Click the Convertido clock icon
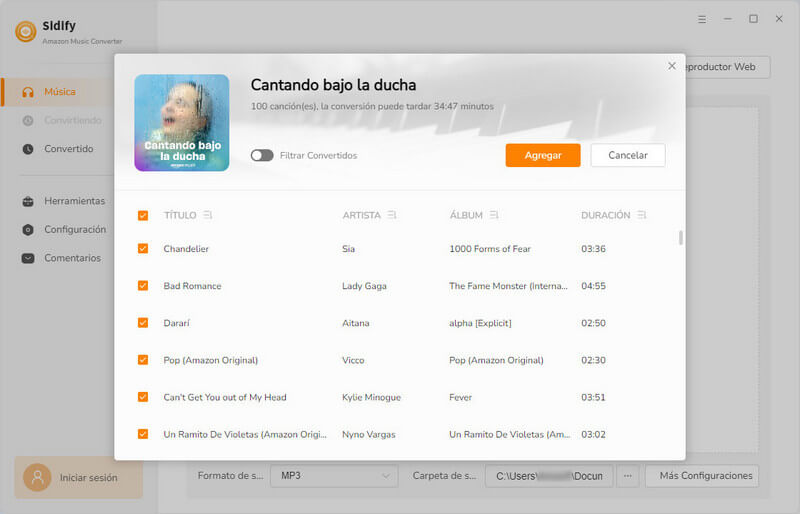800x514 pixels. pyautogui.click(x=28, y=149)
